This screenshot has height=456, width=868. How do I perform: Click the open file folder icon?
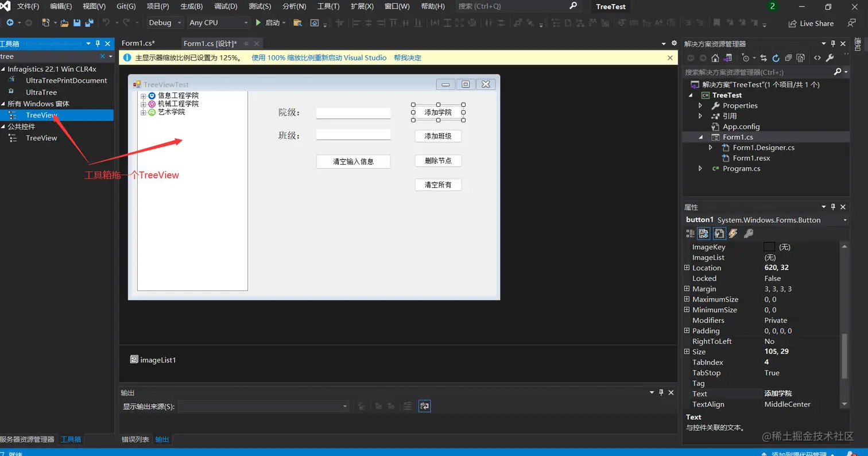tap(64, 23)
